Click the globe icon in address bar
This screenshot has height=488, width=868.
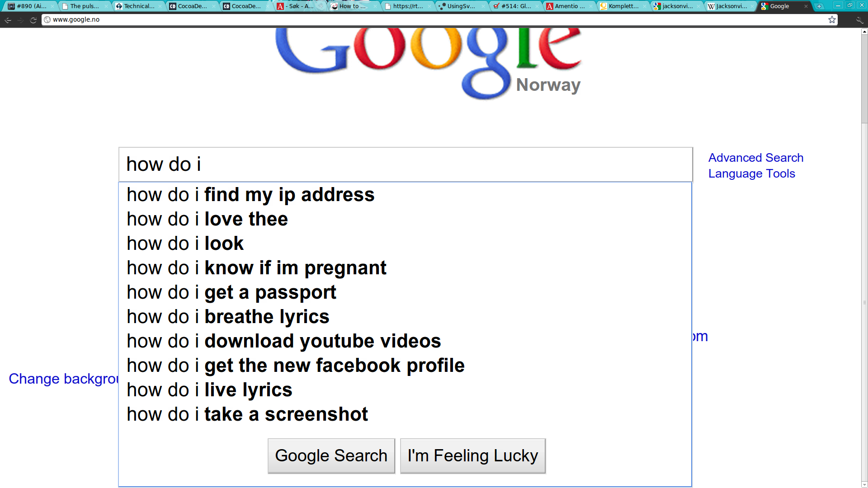[47, 19]
